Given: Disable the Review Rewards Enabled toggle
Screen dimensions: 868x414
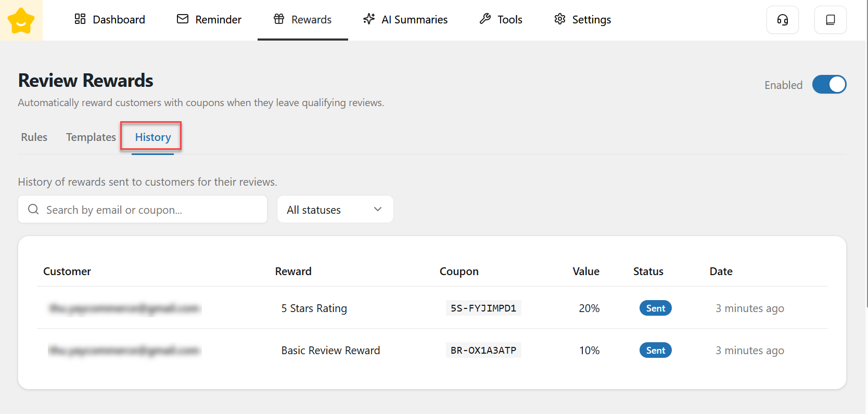Looking at the screenshot, I should pos(829,84).
